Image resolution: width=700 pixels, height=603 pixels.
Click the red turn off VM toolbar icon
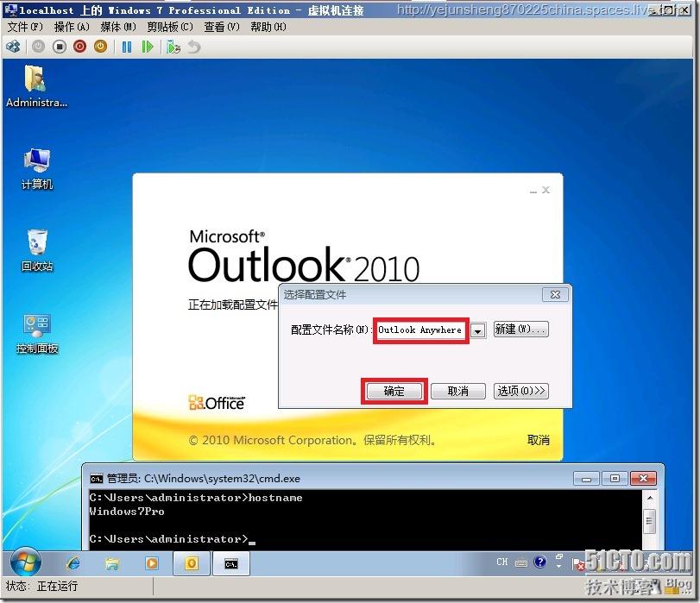click(79, 46)
